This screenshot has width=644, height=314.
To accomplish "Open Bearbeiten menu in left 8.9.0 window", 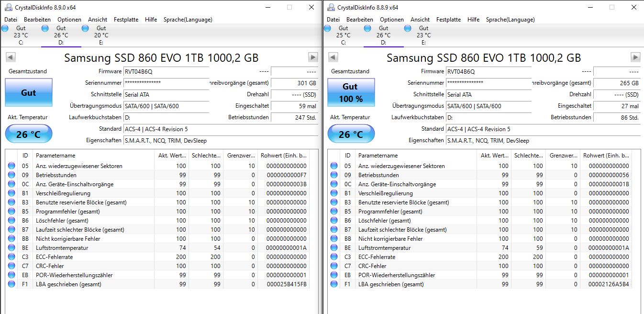I will coord(37,20).
